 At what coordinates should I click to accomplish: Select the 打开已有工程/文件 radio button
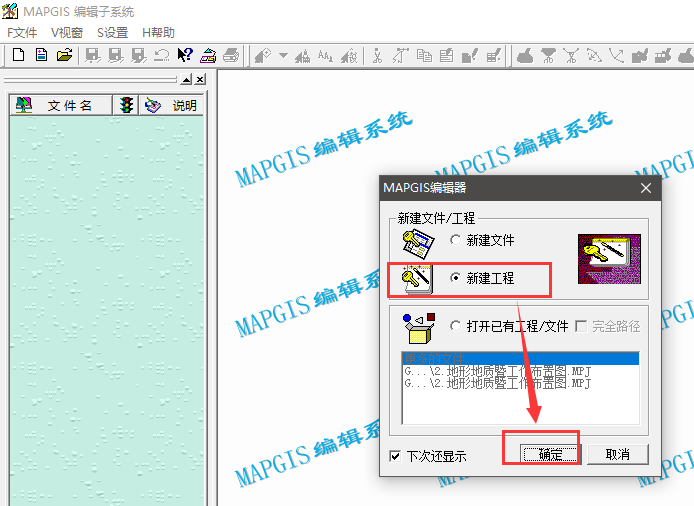point(455,326)
